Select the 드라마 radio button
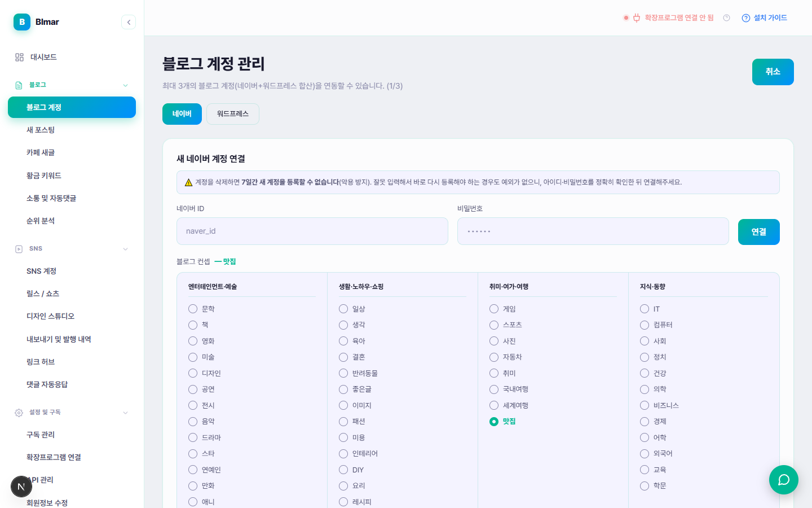 [193, 437]
